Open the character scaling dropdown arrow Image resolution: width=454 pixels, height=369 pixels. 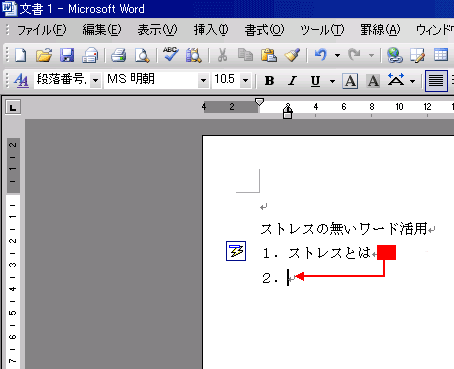pos(412,81)
